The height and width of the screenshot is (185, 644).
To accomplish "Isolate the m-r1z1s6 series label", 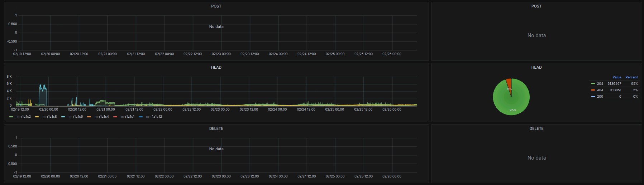I will click(x=76, y=117).
